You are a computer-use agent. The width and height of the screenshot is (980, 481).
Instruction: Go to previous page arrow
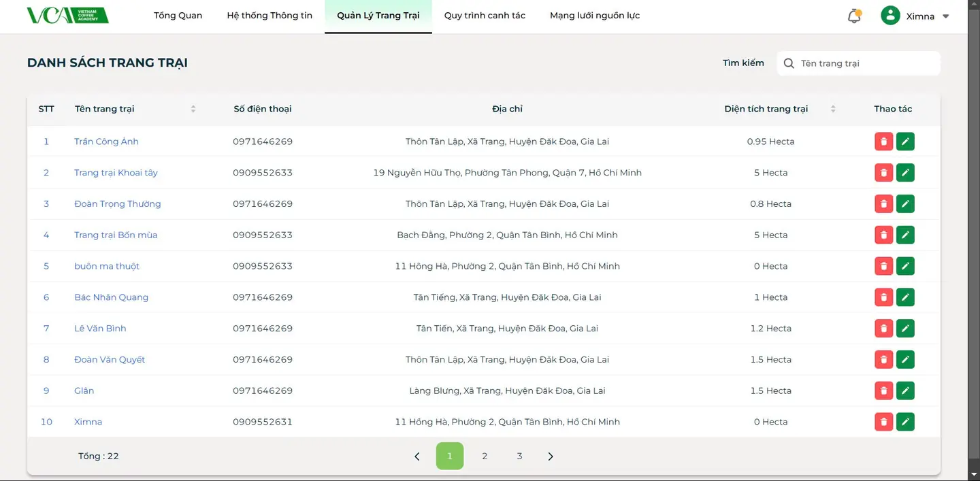coord(417,457)
